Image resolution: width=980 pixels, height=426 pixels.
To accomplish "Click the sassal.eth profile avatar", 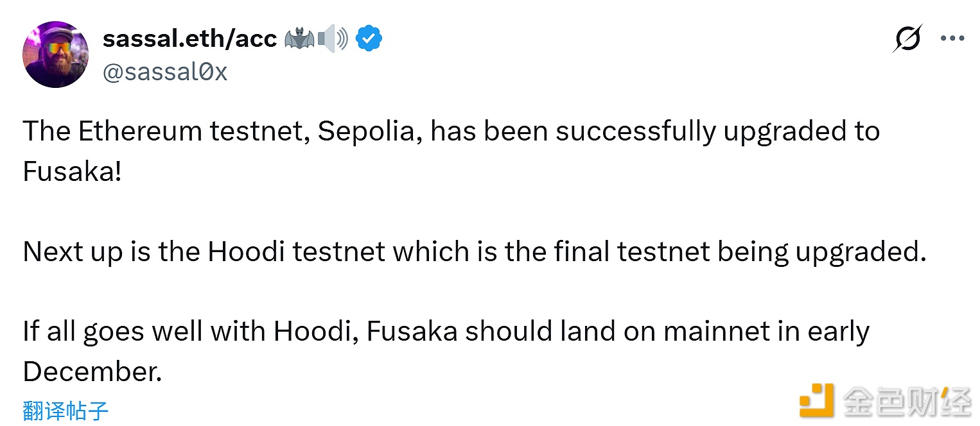I will [x=56, y=55].
